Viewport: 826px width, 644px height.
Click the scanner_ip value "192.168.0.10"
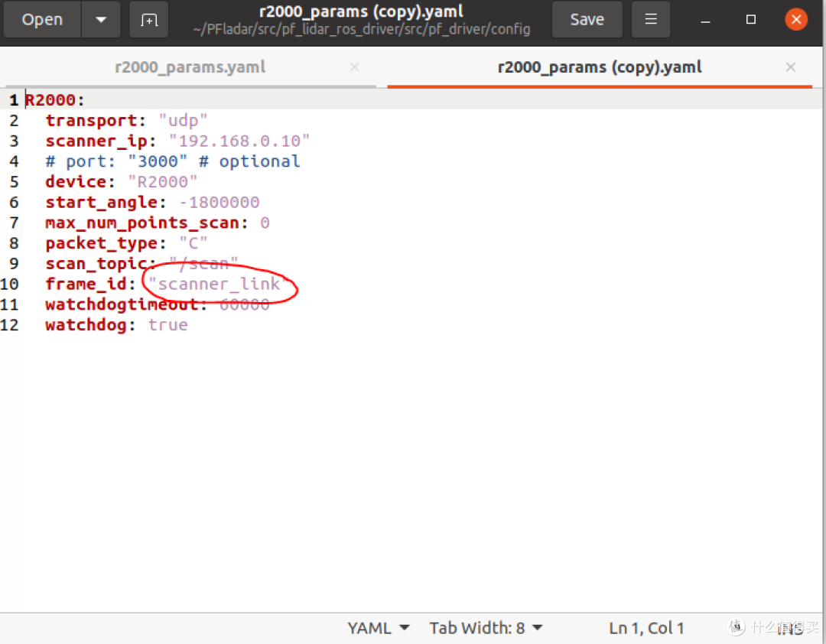pos(239,141)
